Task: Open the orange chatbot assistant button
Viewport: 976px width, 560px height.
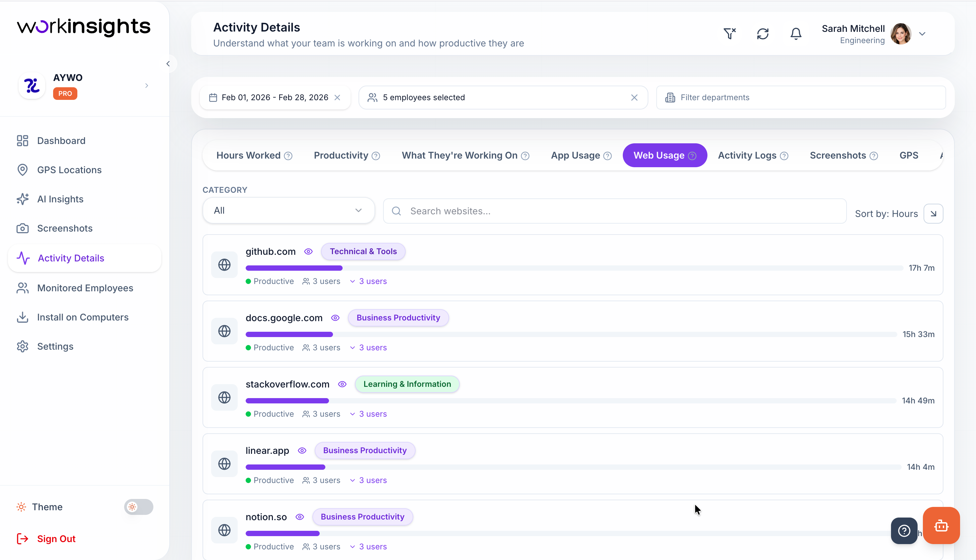Action: point(941,525)
